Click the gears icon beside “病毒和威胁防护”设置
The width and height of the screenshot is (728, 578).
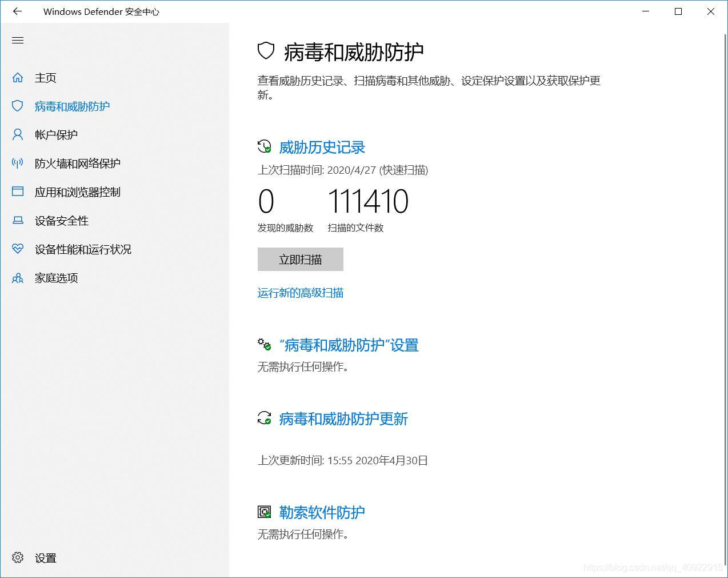(x=265, y=345)
